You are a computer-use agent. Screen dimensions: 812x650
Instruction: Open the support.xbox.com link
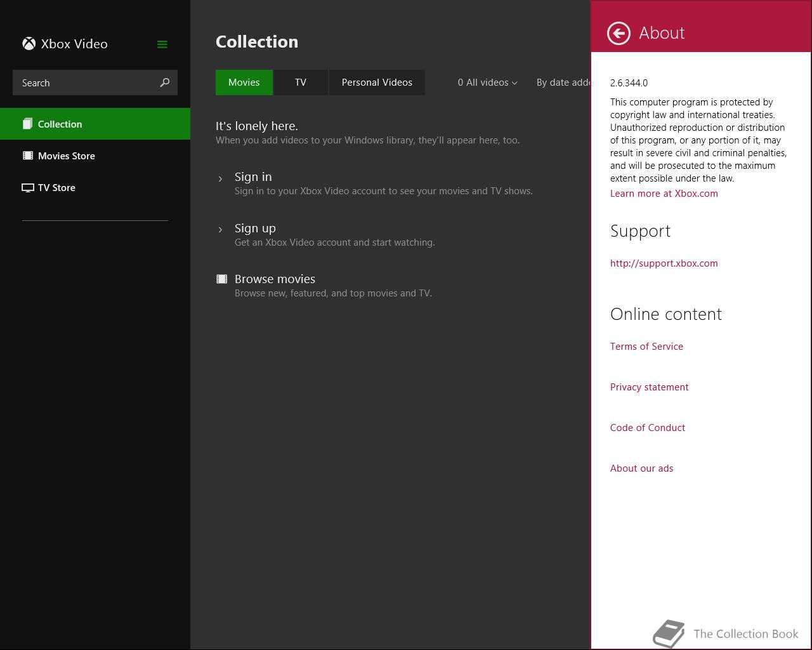664,263
